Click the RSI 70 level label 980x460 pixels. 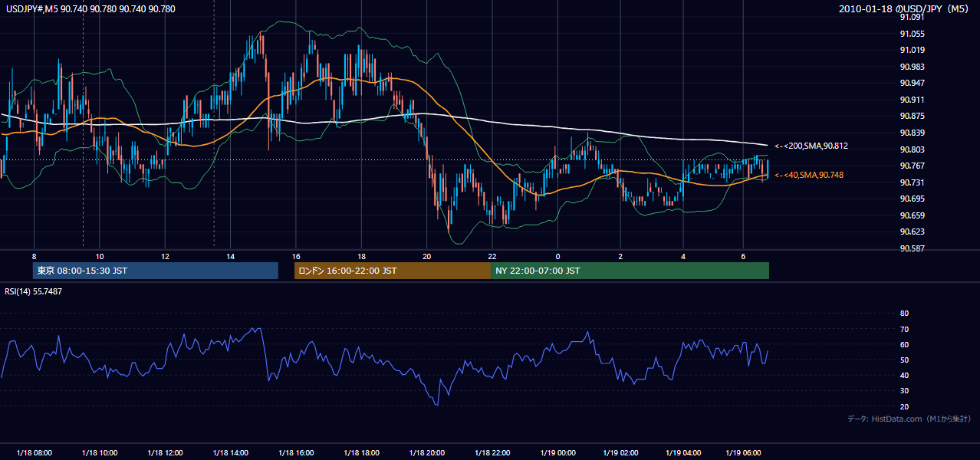[904, 329]
